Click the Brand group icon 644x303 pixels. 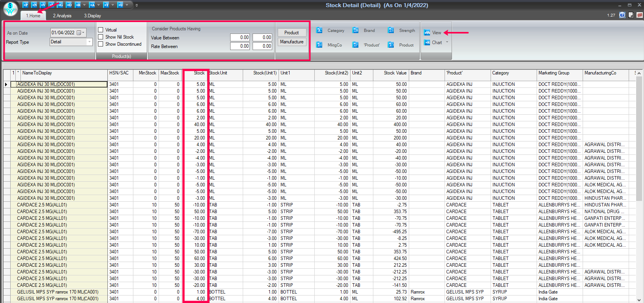tap(355, 30)
